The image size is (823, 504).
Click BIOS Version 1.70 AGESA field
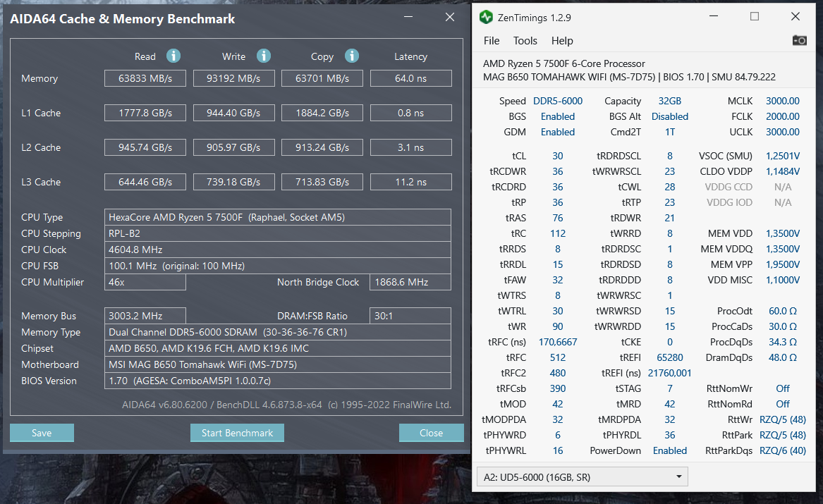click(x=278, y=381)
